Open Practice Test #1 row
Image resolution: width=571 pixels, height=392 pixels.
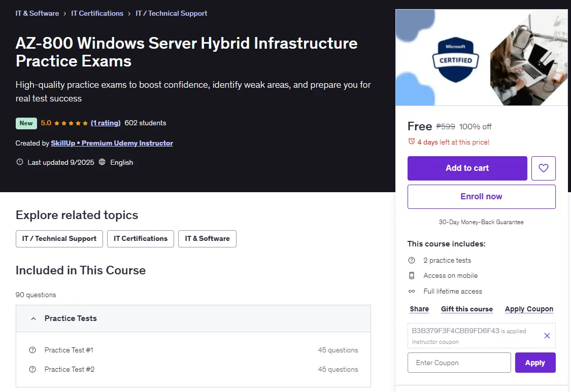point(193,350)
